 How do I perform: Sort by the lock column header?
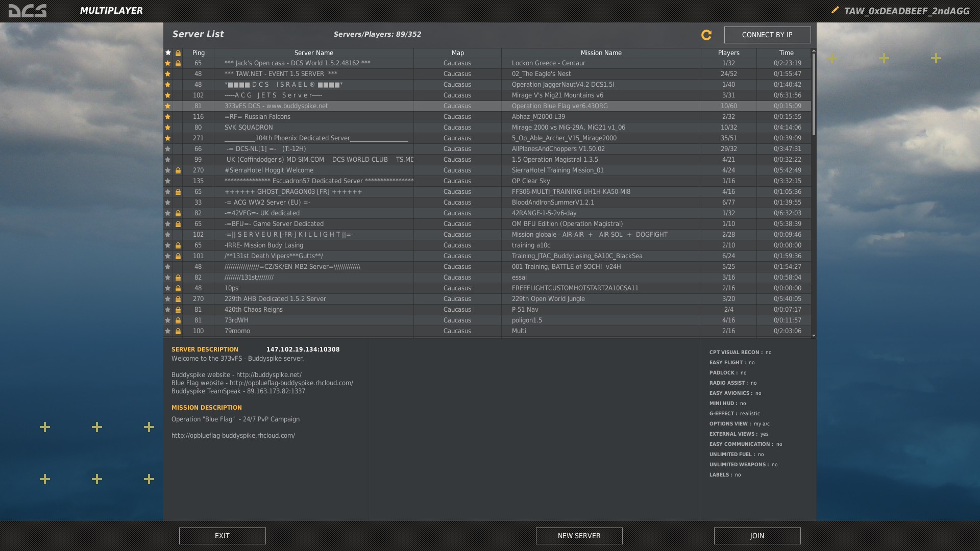(178, 53)
